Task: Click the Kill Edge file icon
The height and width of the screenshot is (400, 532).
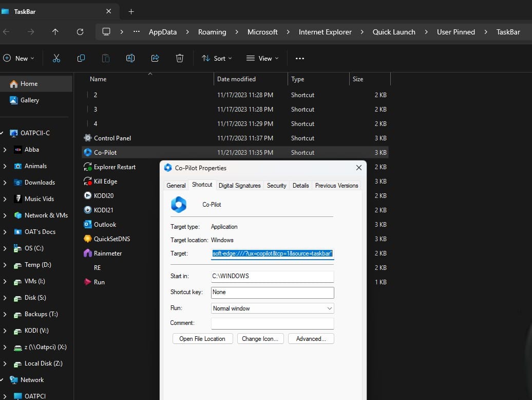Action: [88, 181]
